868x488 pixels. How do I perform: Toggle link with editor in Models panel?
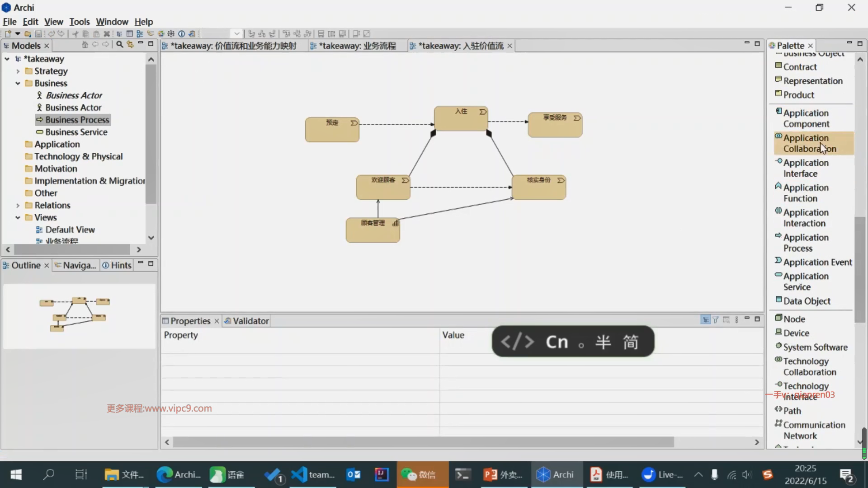pyautogui.click(x=130, y=45)
